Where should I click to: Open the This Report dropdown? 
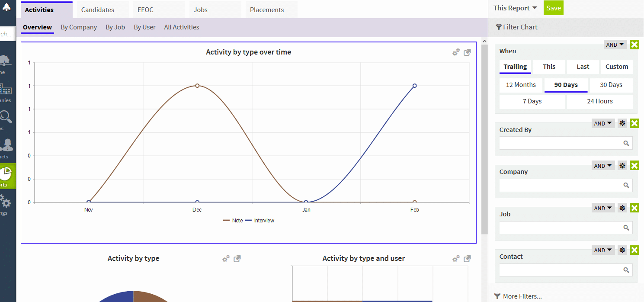[x=515, y=8]
